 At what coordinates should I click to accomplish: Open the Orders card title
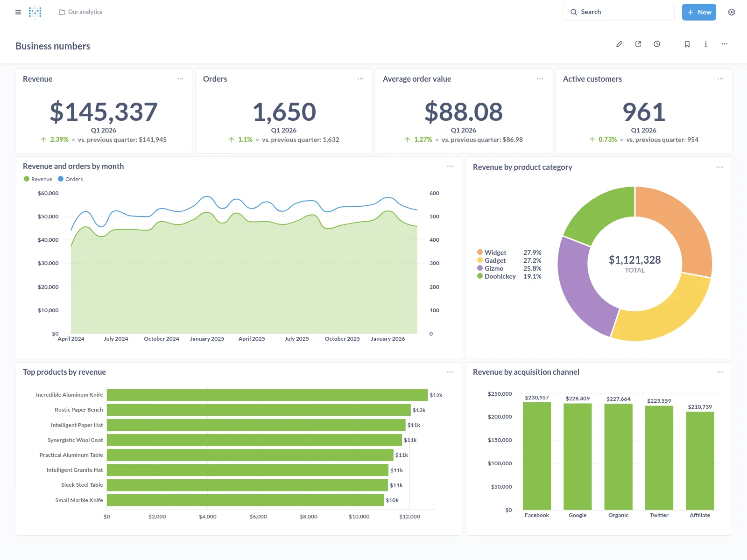tap(215, 79)
